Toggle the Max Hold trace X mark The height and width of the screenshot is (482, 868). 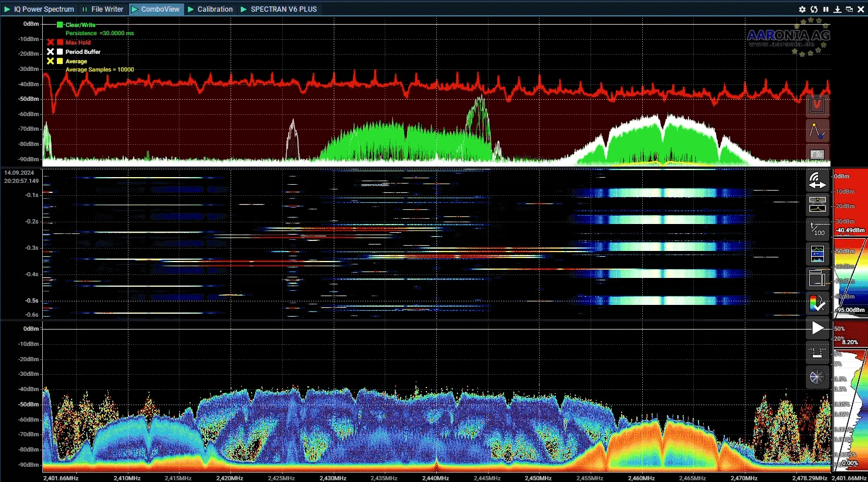tap(50, 42)
